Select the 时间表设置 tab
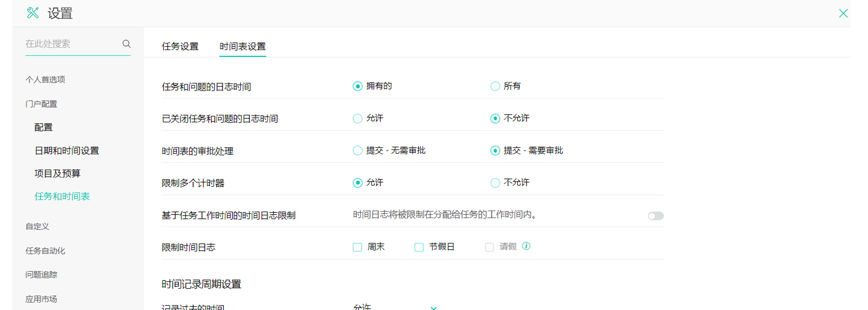The image size is (868, 310). coord(242,46)
